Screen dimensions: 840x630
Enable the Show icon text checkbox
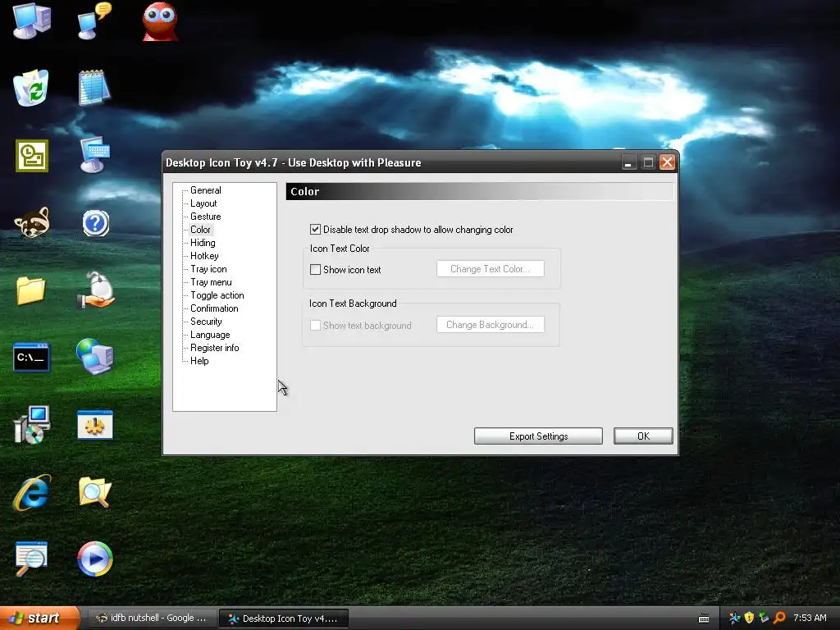(x=316, y=269)
